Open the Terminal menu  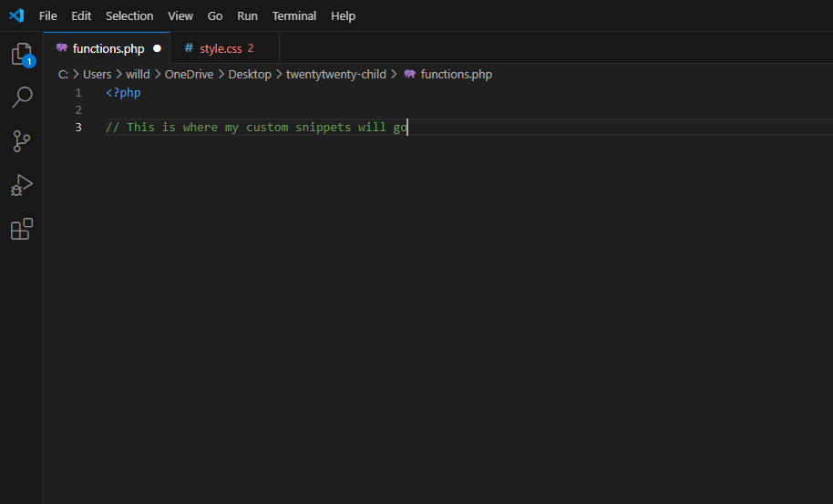coord(294,15)
